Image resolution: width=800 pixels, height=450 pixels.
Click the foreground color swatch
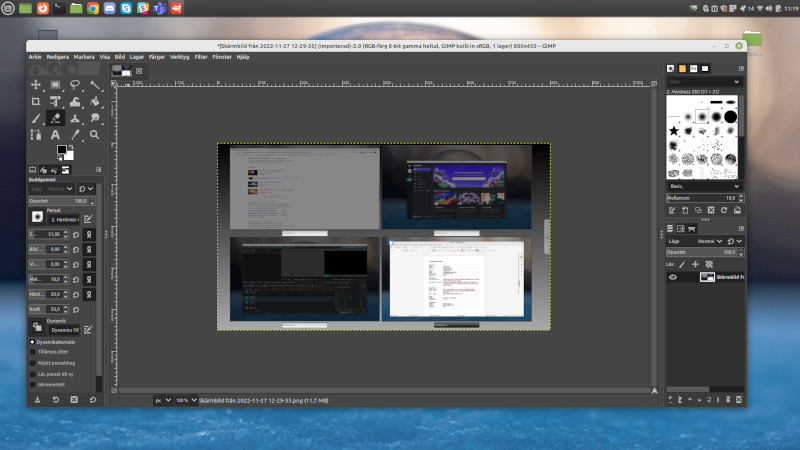click(x=61, y=150)
